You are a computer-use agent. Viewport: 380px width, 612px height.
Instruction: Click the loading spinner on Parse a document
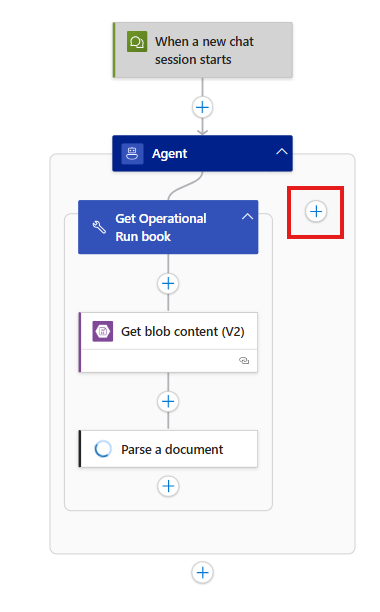pos(103,449)
